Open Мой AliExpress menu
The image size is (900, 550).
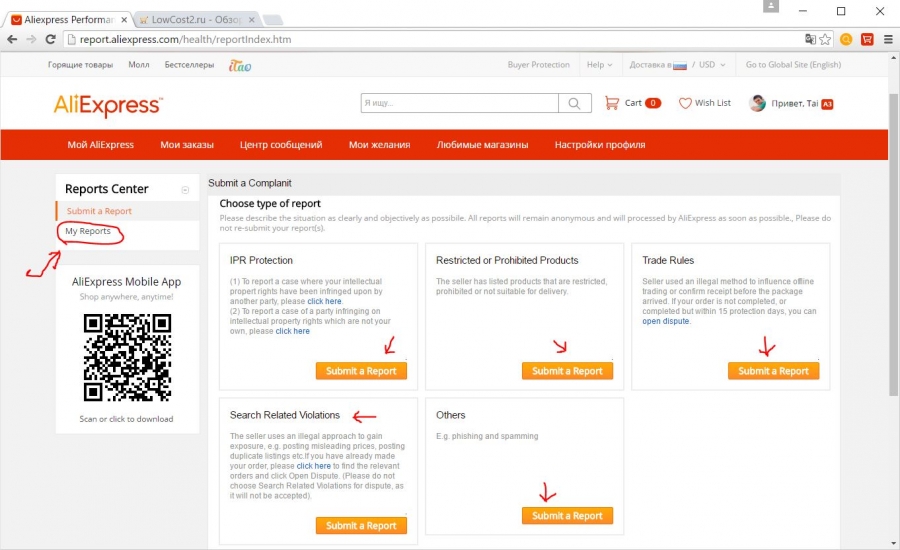pyautogui.click(x=100, y=145)
